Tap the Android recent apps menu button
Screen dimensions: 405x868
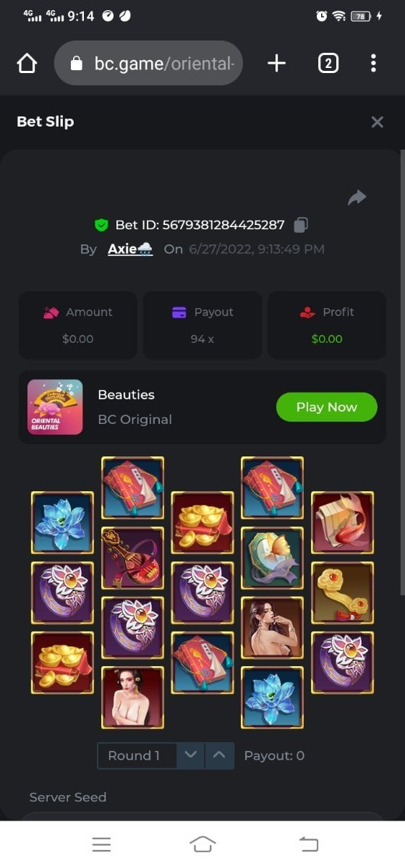pos(101,844)
